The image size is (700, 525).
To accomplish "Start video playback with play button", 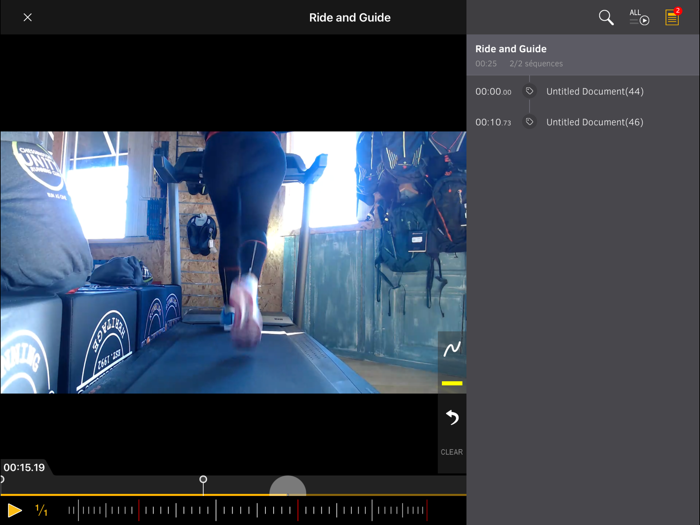I will (x=14, y=510).
